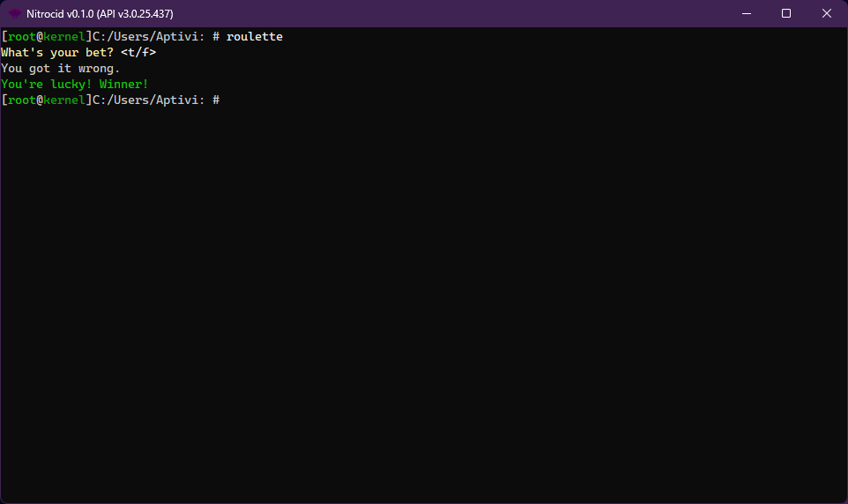Image resolution: width=848 pixels, height=504 pixels.
Task: Maximize the Nitrocid terminal window
Action: pyautogui.click(x=786, y=13)
